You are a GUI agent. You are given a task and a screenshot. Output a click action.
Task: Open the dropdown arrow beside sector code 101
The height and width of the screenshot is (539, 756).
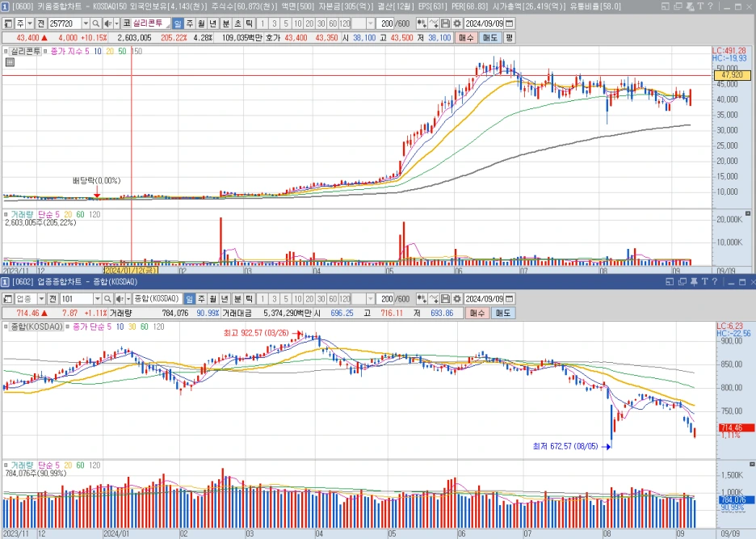click(x=98, y=299)
